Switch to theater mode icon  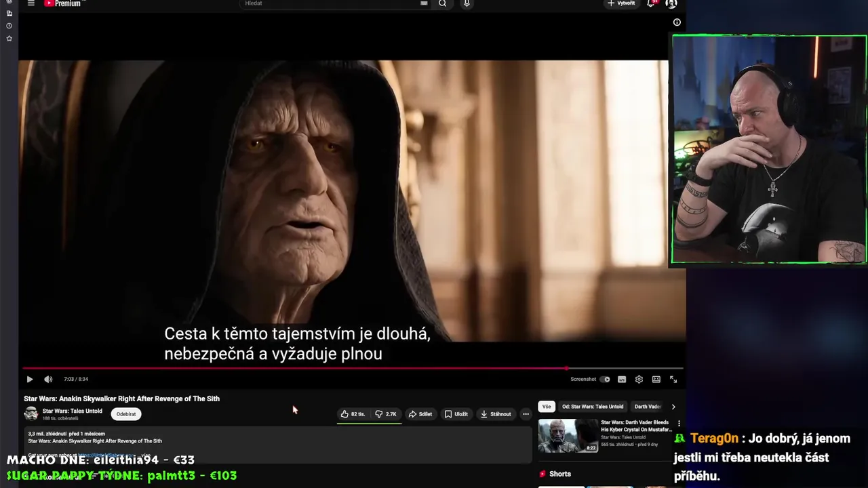click(x=656, y=380)
